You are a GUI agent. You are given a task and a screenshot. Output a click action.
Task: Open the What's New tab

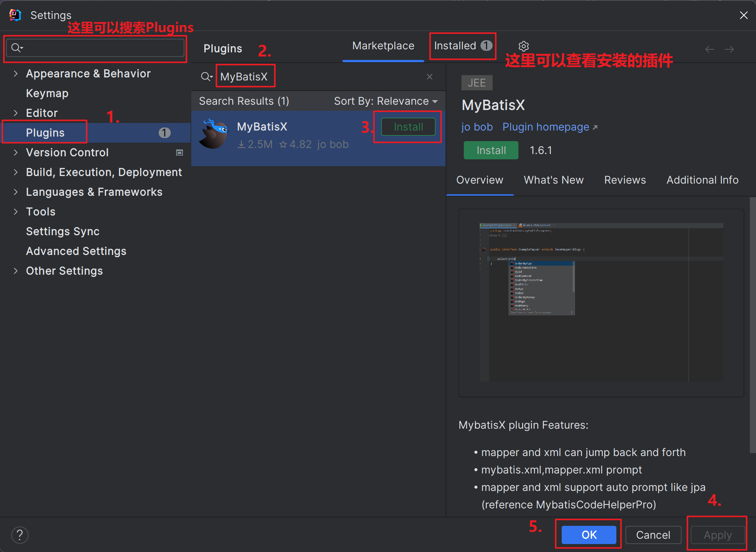click(553, 180)
